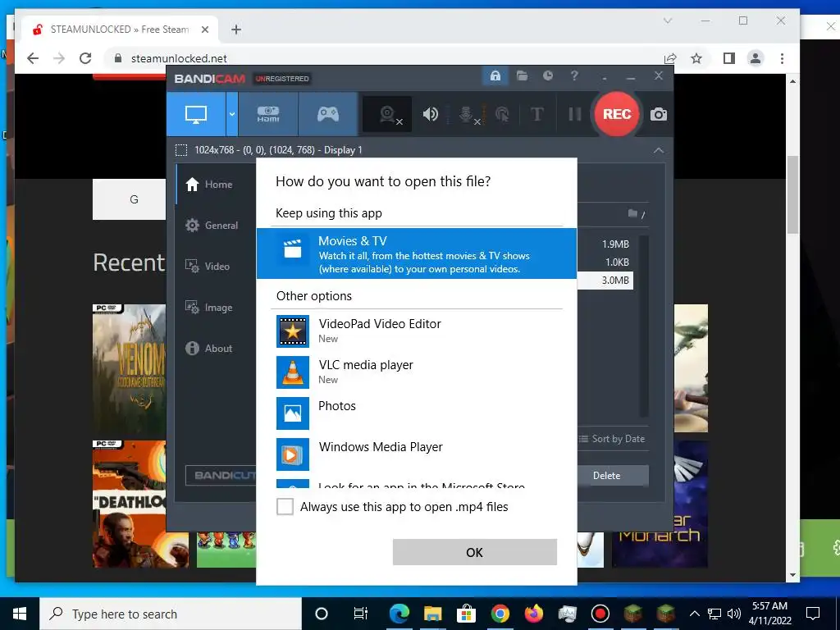This screenshot has width=840, height=630.
Task: Open Sort by Date dropdown
Action: 612,439
